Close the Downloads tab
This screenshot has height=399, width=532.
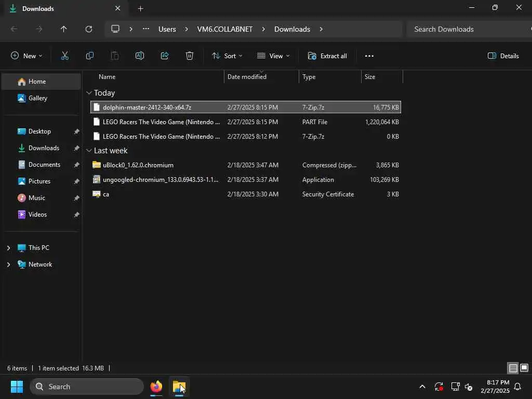point(118,8)
